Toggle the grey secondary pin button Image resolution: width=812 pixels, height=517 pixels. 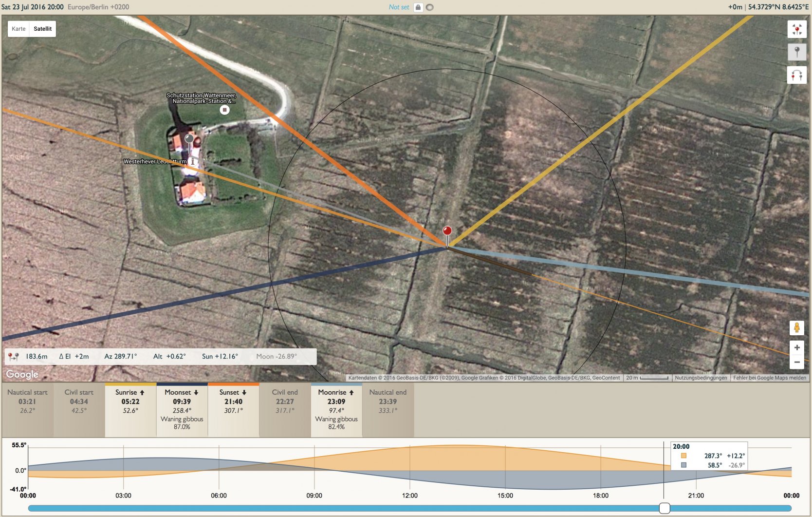click(x=797, y=52)
